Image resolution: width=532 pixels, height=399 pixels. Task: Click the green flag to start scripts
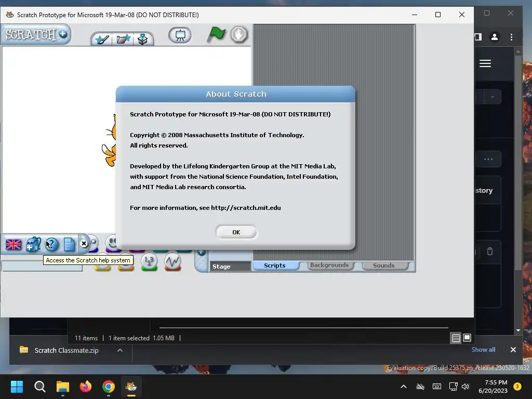(217, 35)
